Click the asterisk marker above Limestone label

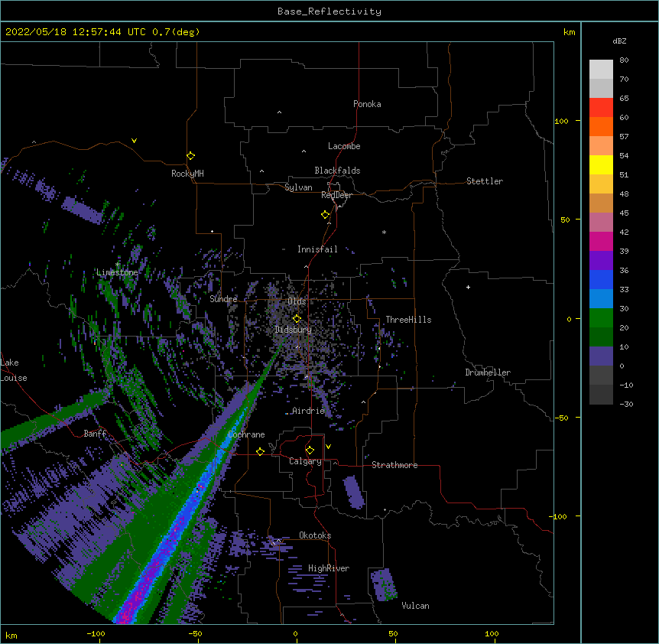(118, 265)
